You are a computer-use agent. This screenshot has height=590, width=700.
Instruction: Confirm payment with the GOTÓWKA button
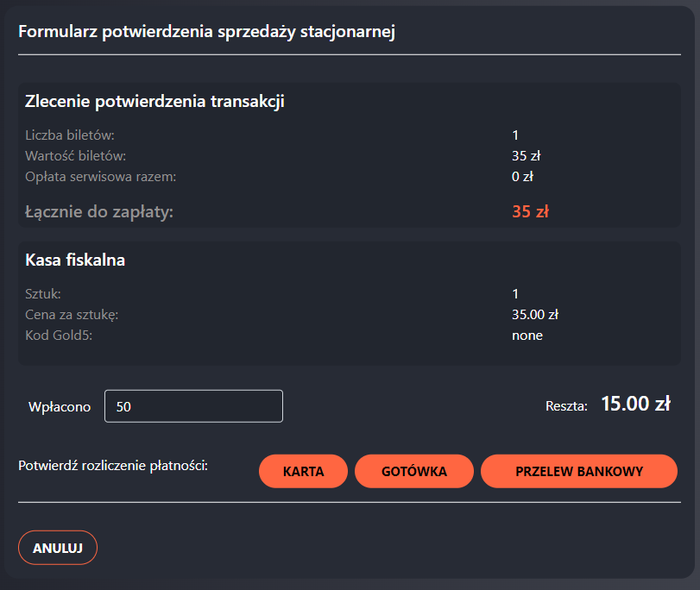[x=414, y=472]
